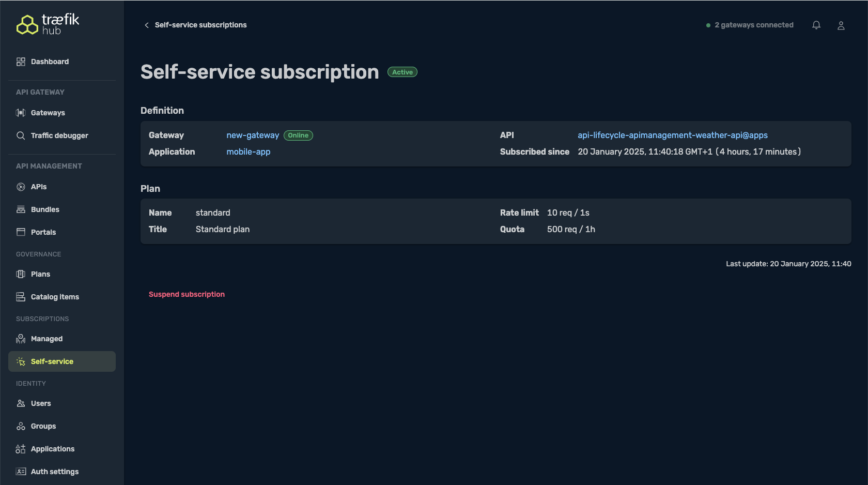868x485 pixels.
Task: Go back using the breadcrumb chevron
Action: click(146, 25)
